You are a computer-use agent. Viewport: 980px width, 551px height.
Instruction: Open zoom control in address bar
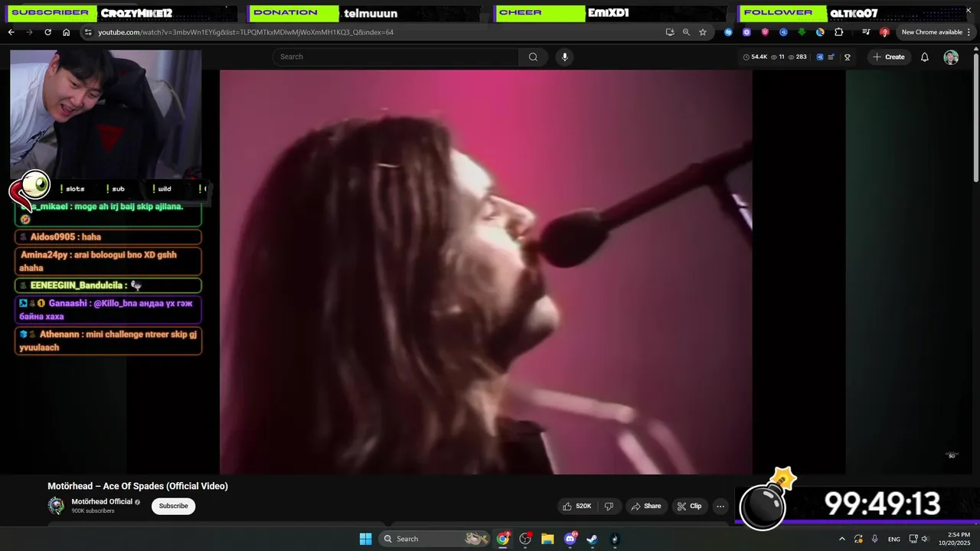[x=686, y=32]
